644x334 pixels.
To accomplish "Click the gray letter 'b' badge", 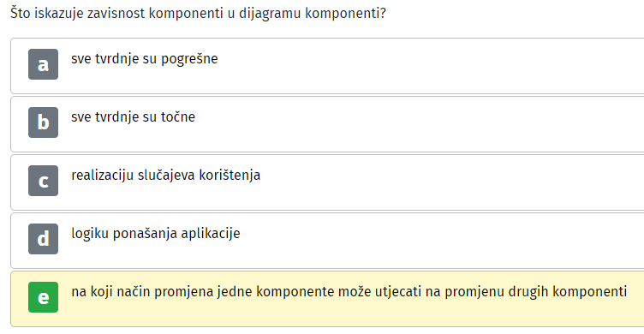I will 43,122.
